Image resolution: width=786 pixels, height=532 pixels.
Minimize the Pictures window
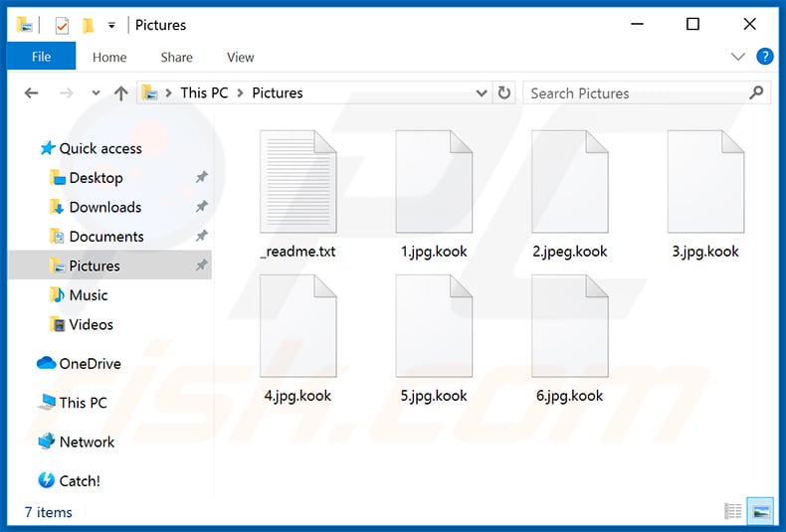(637, 24)
